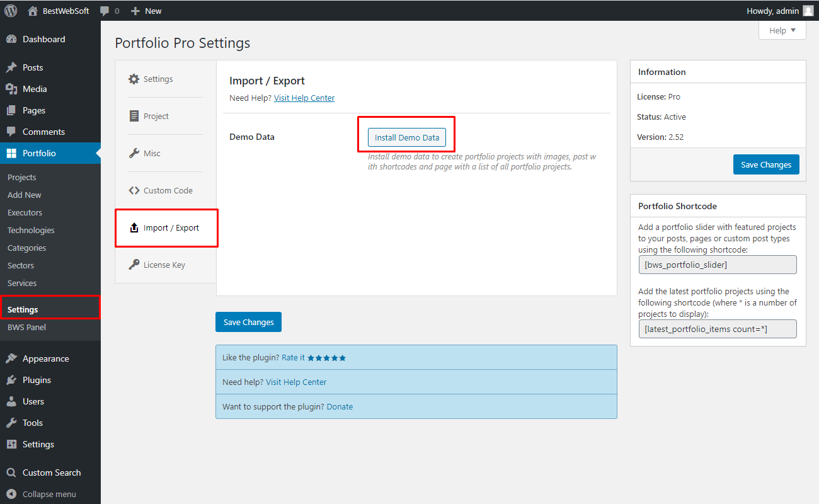Open the BestWebSoft home icon
This screenshot has width=819, height=504.
coord(33,11)
